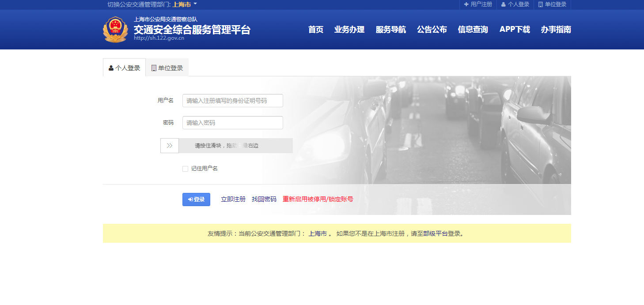Viewport: 644px width, 305px height.
Task: Go to 信息查询 in navigation
Action: coord(473,30)
